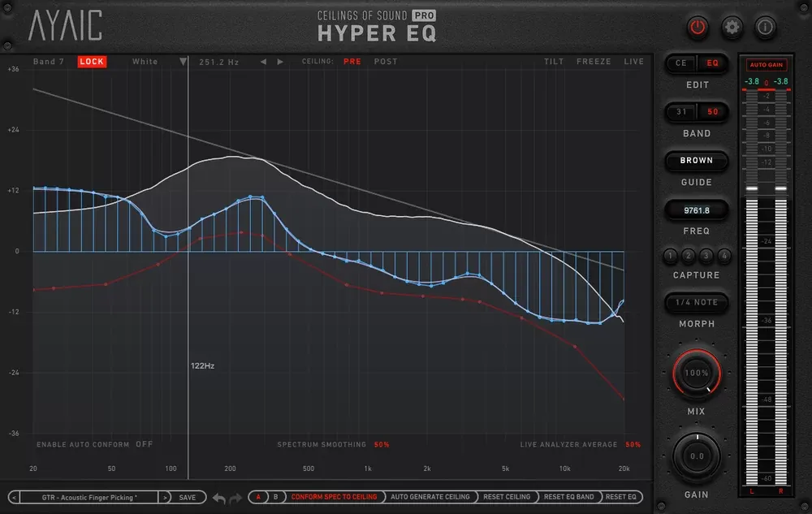
Task: Select capture slot 3
Action: [706, 256]
